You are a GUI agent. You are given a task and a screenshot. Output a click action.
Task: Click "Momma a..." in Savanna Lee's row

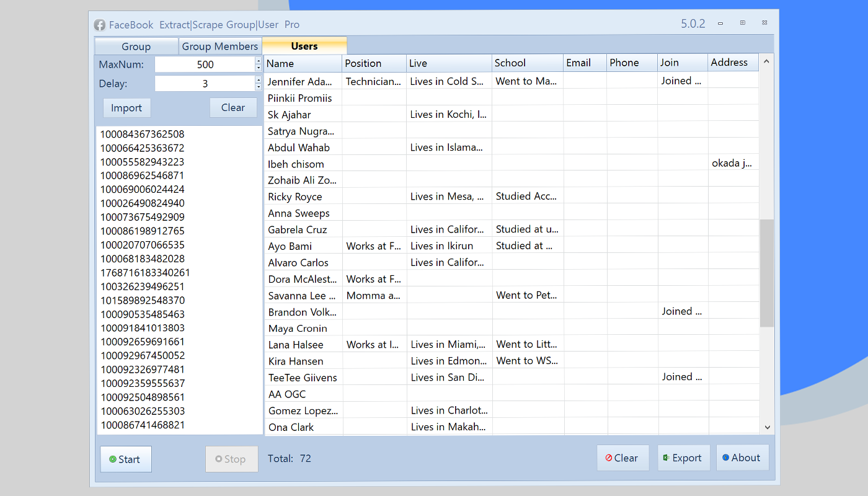tap(373, 296)
